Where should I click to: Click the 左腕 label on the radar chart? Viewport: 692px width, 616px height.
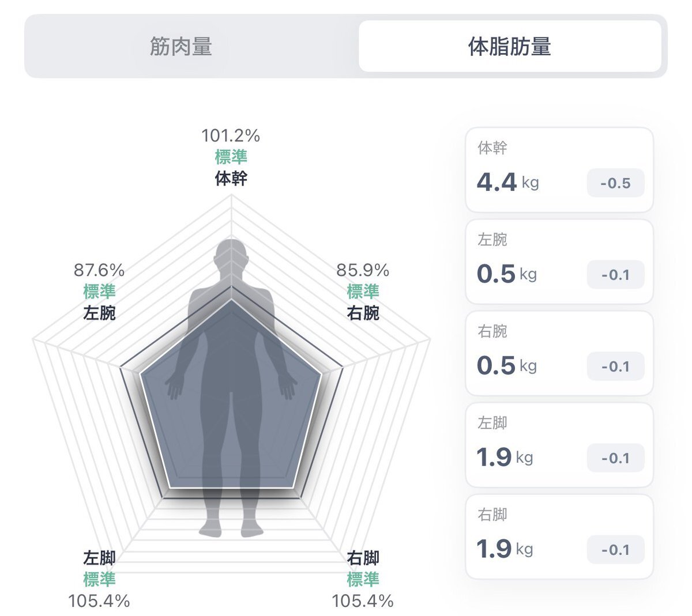[99, 313]
